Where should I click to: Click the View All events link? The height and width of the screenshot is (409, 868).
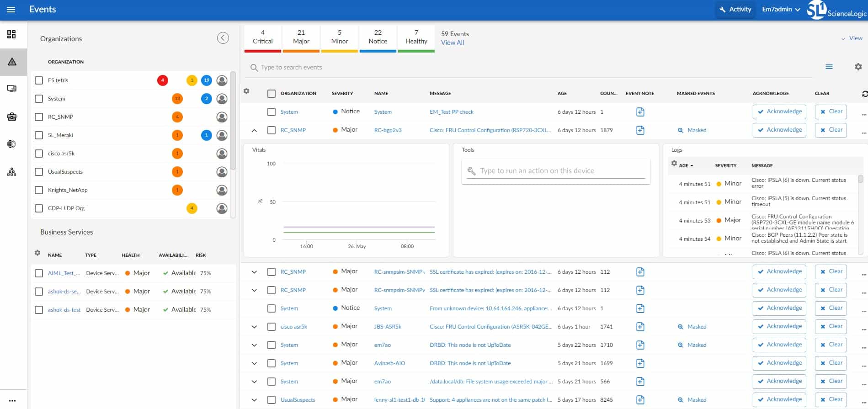[x=453, y=42]
